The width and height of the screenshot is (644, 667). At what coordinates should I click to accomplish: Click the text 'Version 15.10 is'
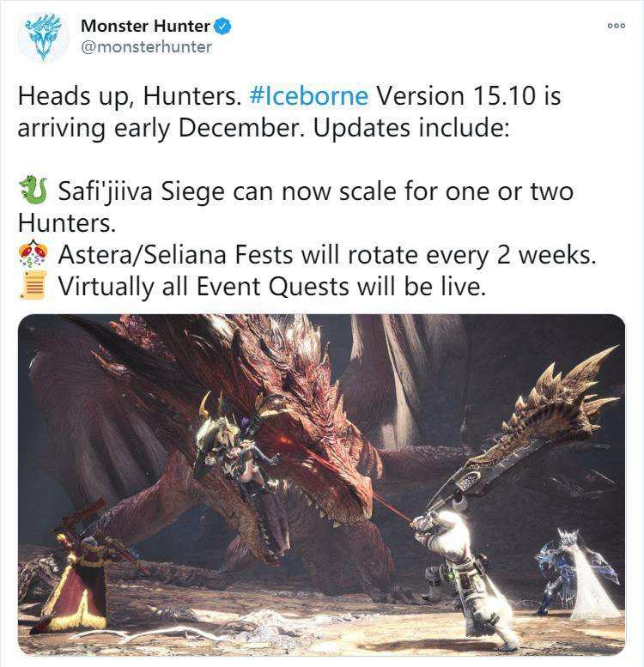tap(469, 95)
